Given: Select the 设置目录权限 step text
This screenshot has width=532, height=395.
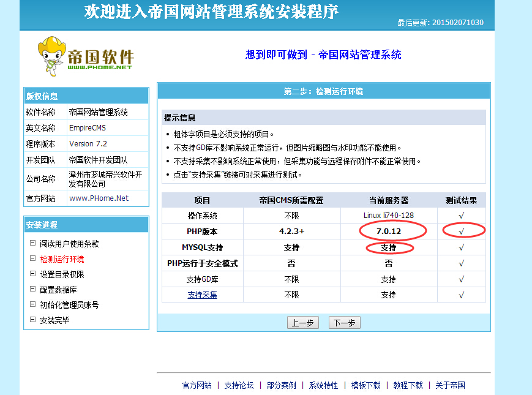Looking at the screenshot, I should pyautogui.click(x=62, y=274).
